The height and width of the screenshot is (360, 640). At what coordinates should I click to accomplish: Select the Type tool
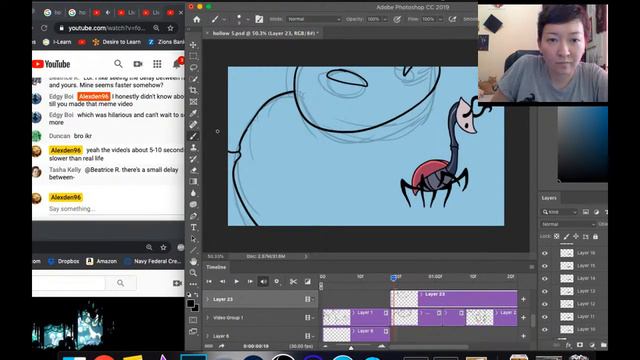point(193,227)
